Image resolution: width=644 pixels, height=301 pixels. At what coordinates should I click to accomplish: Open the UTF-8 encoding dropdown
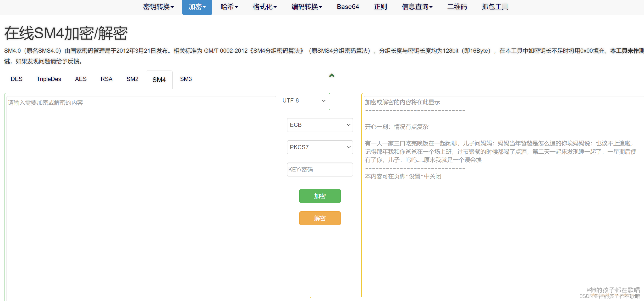pos(304,101)
